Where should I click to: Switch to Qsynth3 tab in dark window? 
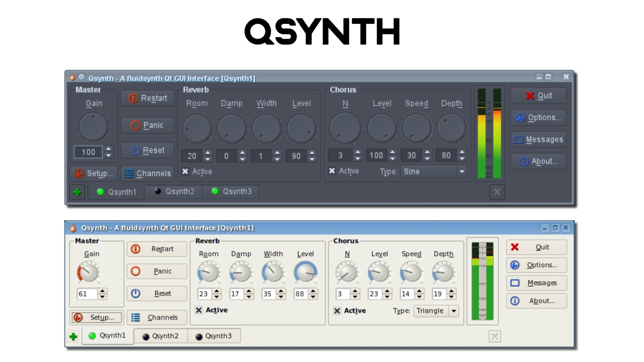coord(231,191)
